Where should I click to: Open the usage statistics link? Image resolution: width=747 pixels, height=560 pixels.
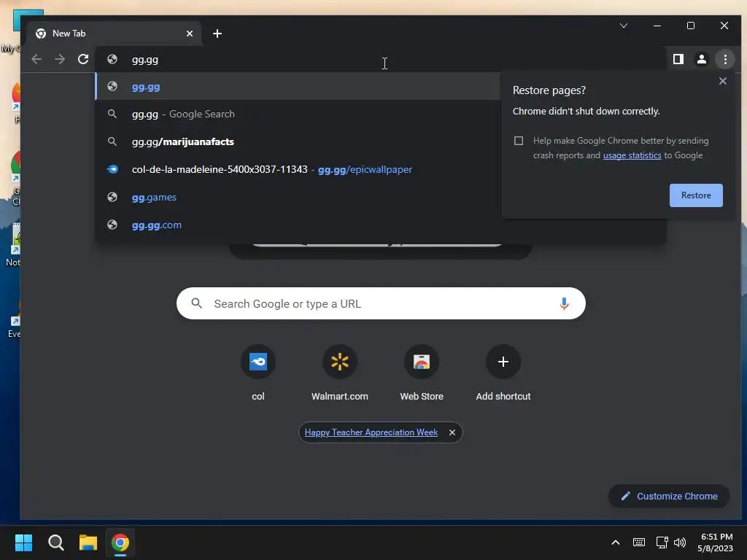click(x=632, y=155)
